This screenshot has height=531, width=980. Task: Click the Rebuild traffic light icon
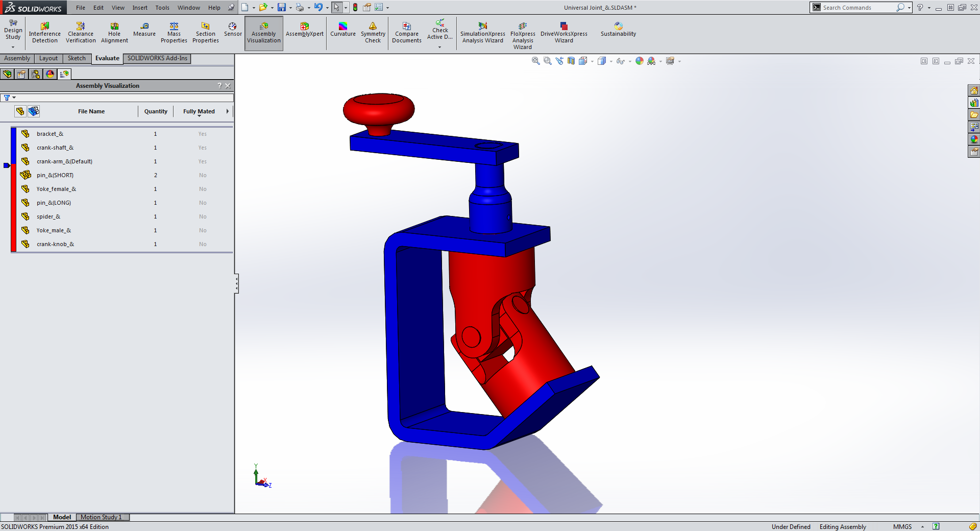(x=355, y=8)
